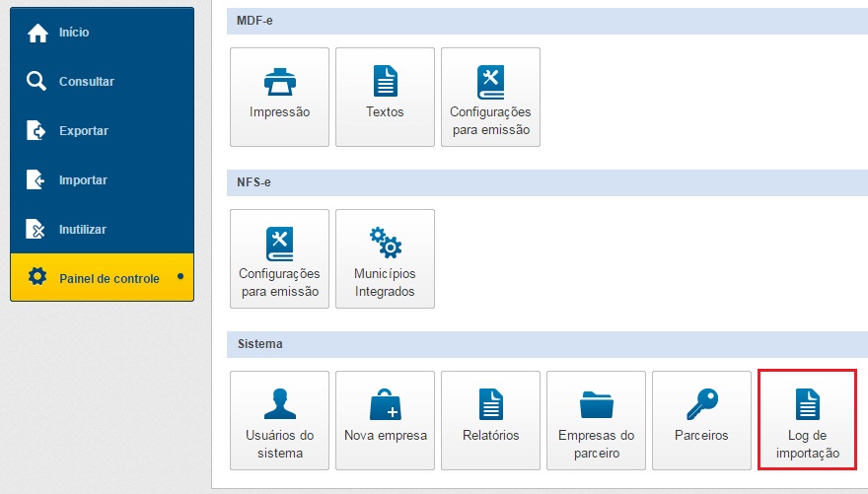Go to Início in the sidebar

(x=102, y=33)
